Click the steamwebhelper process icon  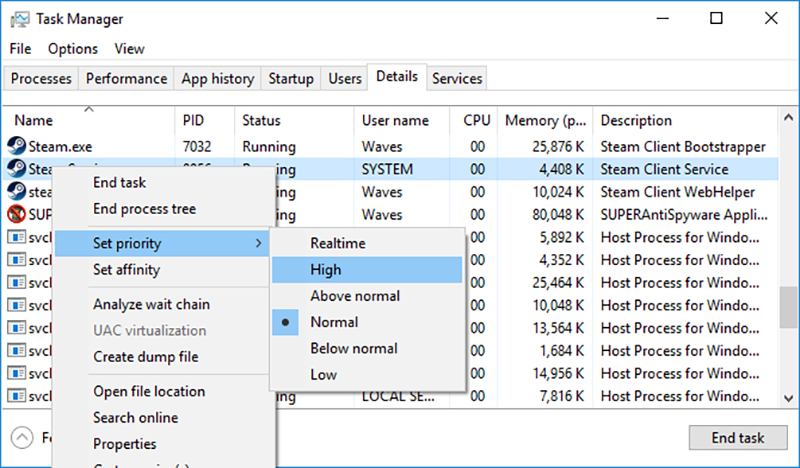[16, 192]
